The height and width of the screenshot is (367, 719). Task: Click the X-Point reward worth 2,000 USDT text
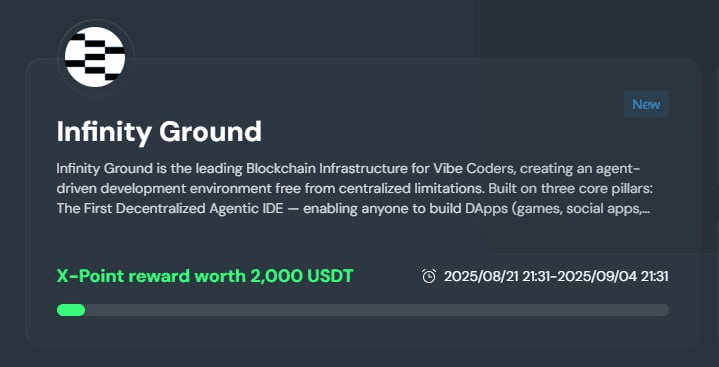pos(205,276)
